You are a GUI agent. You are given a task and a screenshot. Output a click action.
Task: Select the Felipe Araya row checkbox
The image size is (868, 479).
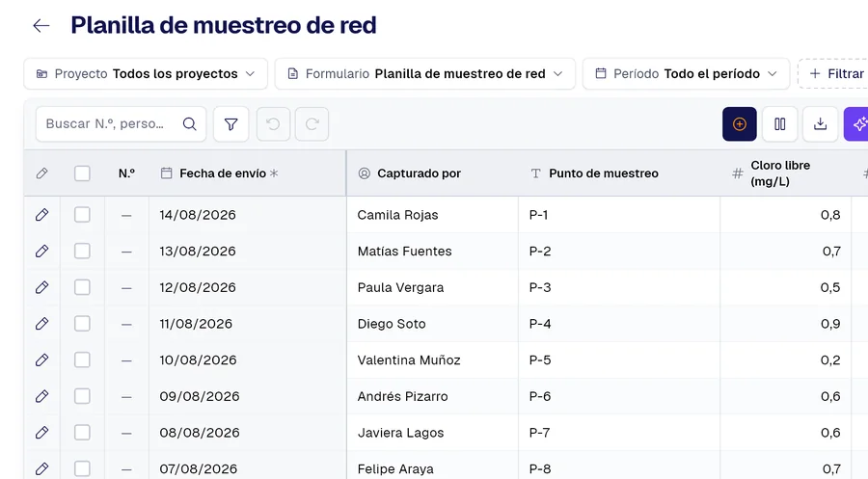coord(82,468)
